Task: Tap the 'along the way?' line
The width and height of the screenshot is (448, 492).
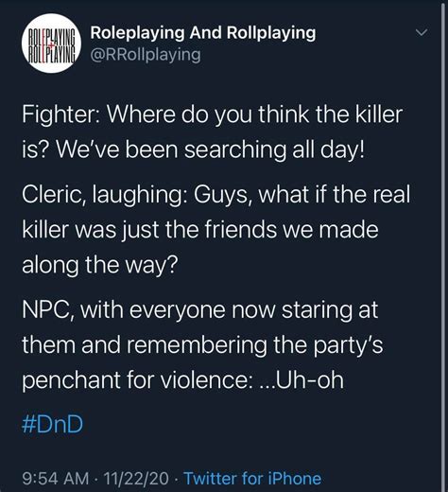Action: [x=100, y=265]
